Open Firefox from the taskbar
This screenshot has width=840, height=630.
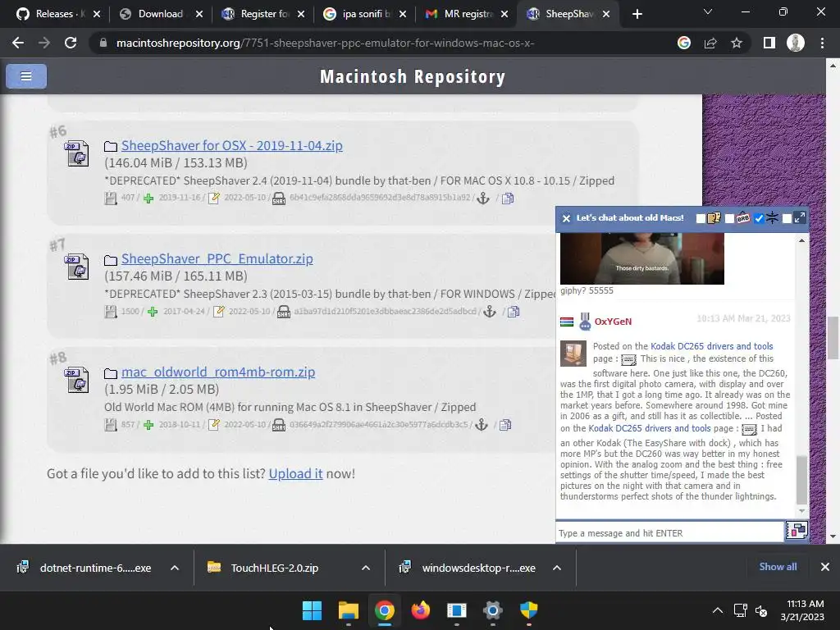(x=421, y=609)
